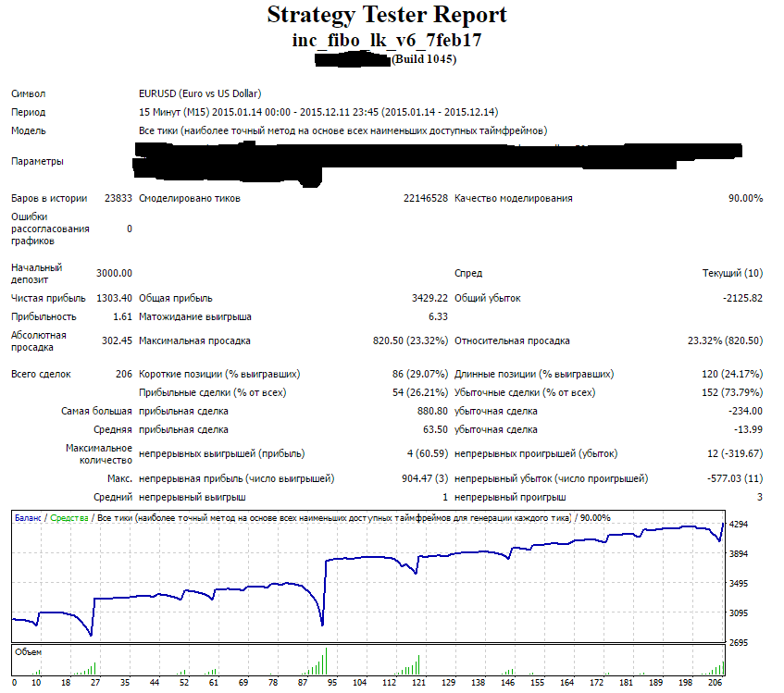Click the Ошибки рассогласования графиков label
The height and width of the screenshot is (693, 784).
pos(50,229)
